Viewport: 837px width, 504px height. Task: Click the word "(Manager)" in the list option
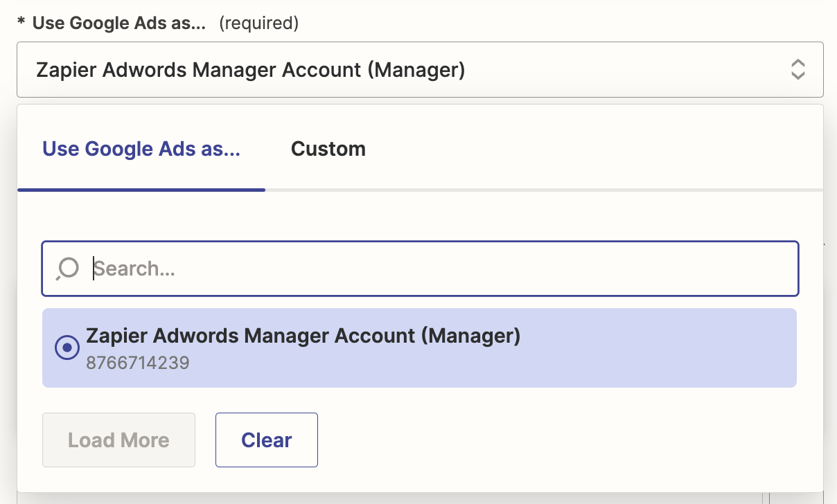pos(471,336)
